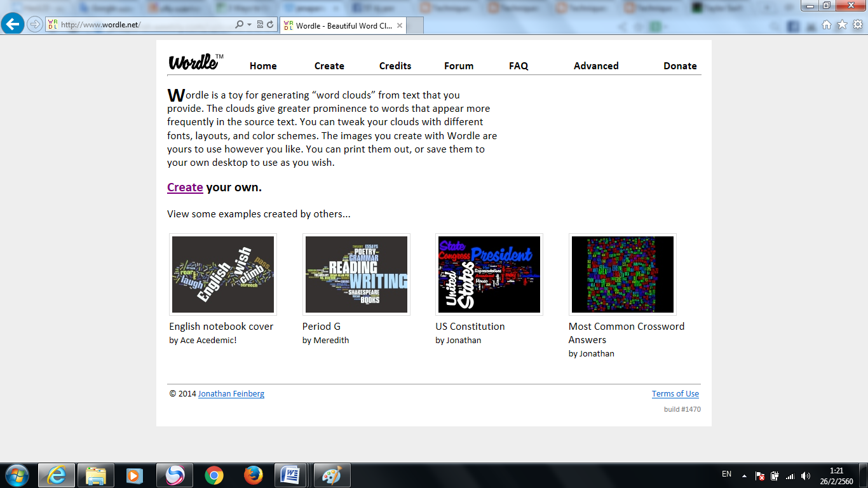
Task: Open the Most Common Crossword Answers thumbnail
Action: (623, 274)
